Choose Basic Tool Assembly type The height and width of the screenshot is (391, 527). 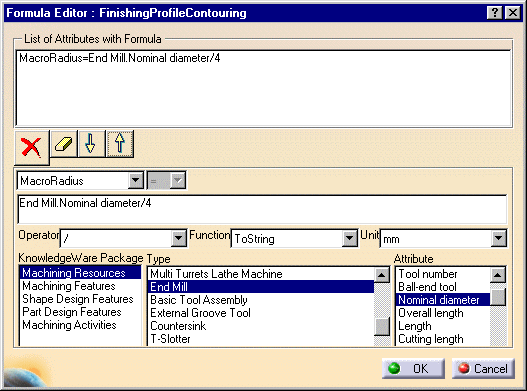tap(199, 300)
